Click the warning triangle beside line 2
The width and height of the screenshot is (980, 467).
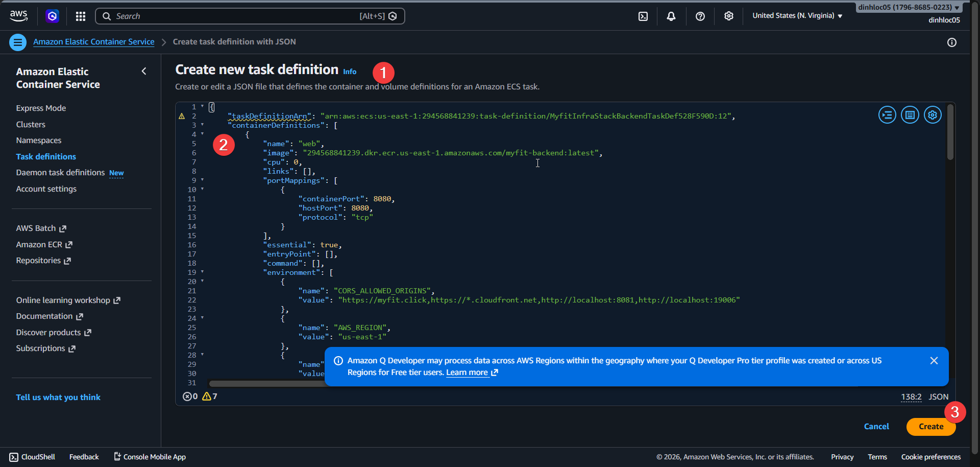tap(182, 116)
